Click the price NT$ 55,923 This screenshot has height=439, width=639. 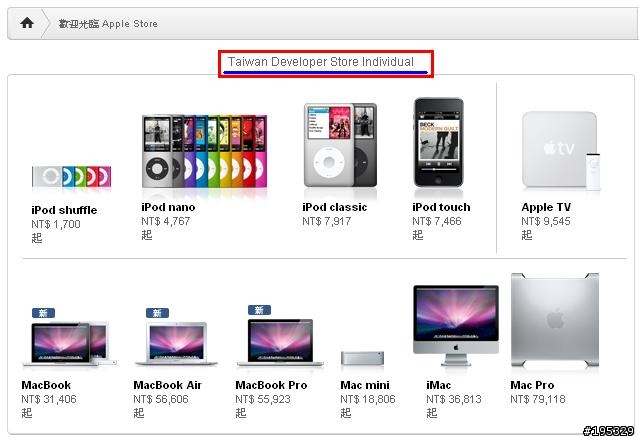coord(263,399)
